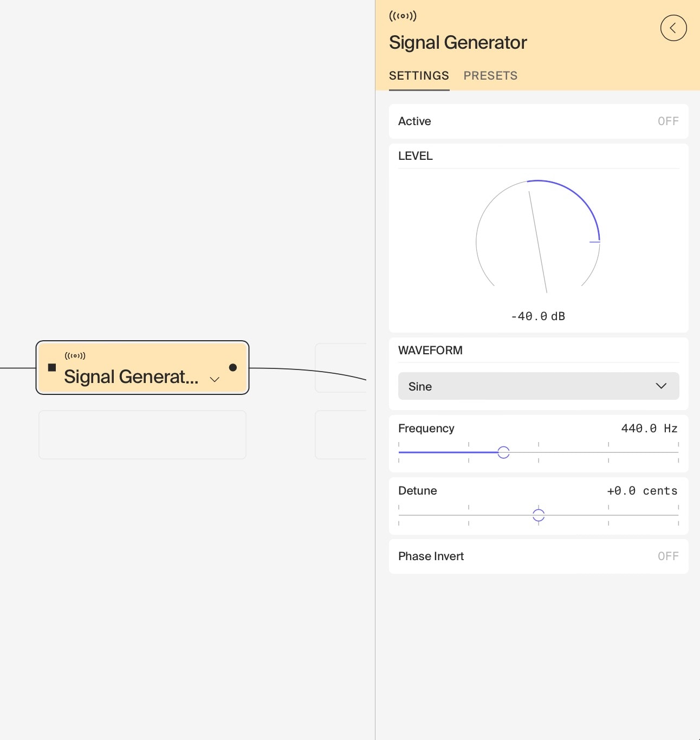Select the SETTINGS tab
The image size is (700, 740).
click(419, 75)
